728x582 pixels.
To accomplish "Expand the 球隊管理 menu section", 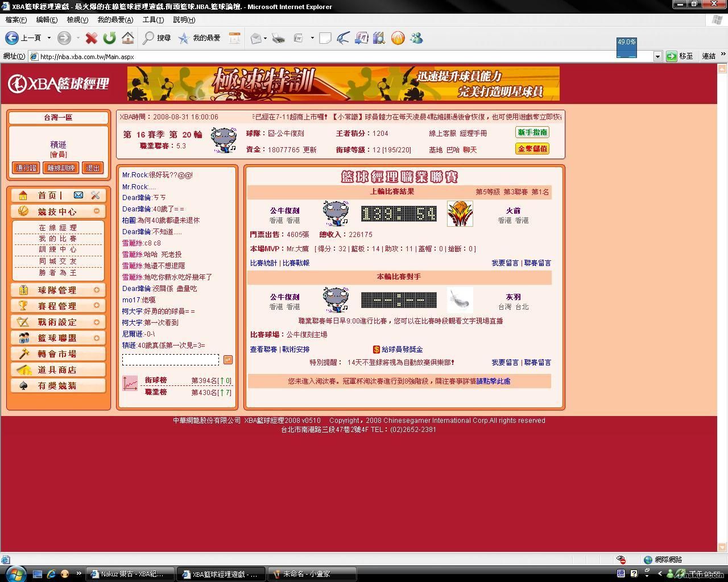I will 97,290.
